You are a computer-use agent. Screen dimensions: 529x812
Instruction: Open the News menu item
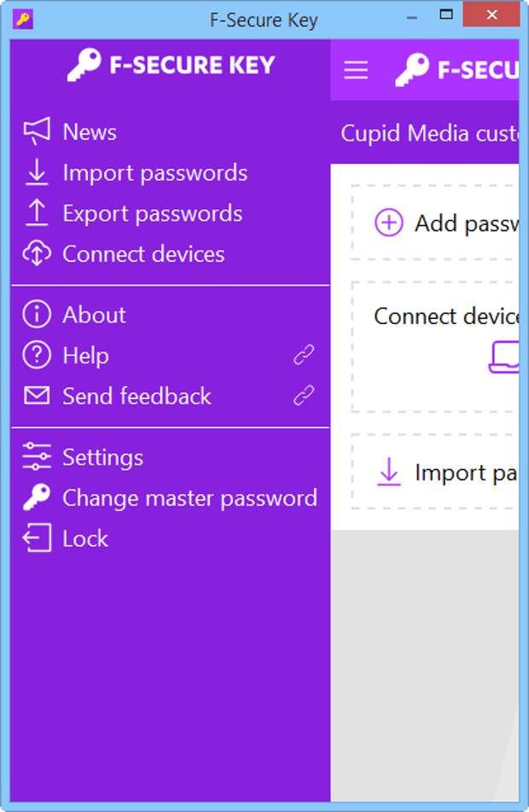click(x=90, y=132)
